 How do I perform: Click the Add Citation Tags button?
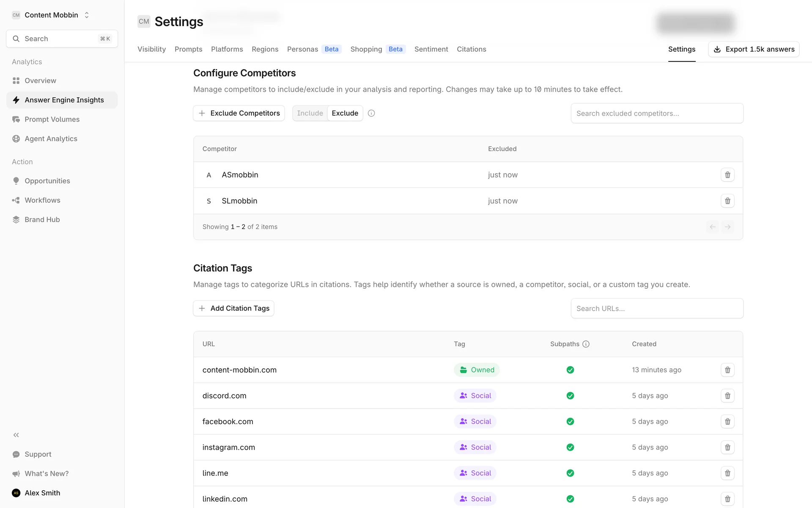233,308
